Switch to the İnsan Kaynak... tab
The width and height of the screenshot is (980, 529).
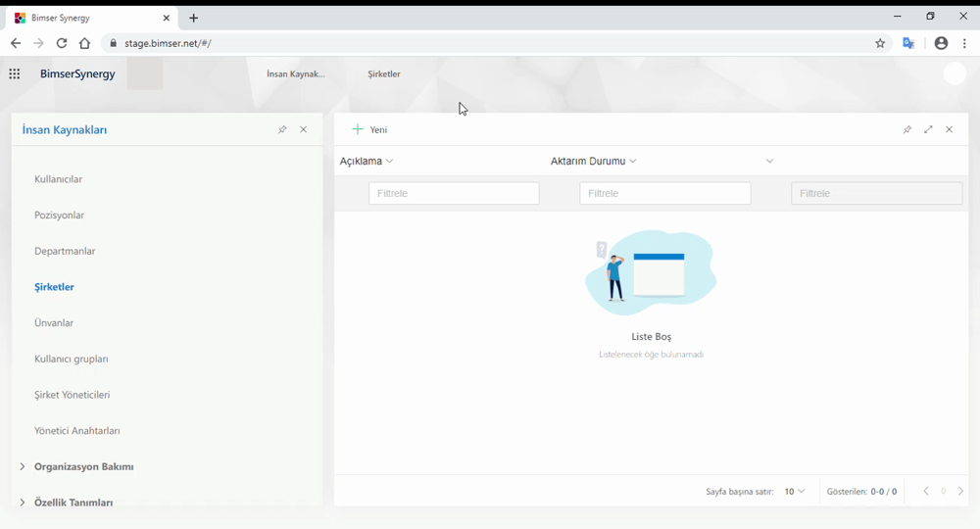coord(296,74)
